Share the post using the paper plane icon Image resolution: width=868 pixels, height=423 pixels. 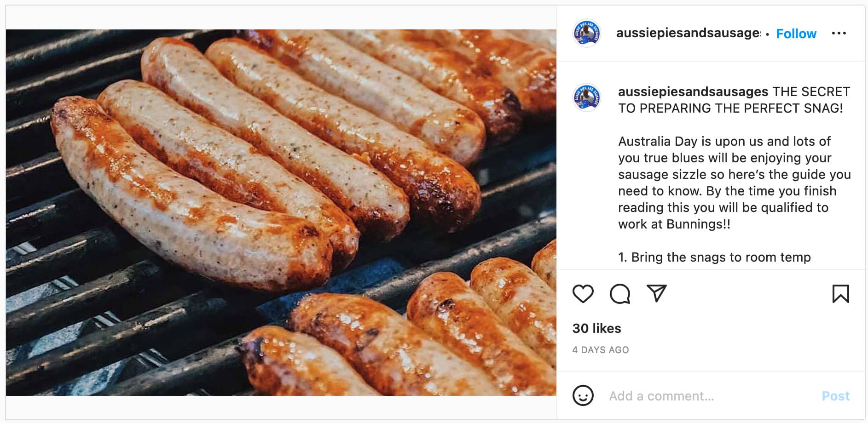click(x=656, y=293)
